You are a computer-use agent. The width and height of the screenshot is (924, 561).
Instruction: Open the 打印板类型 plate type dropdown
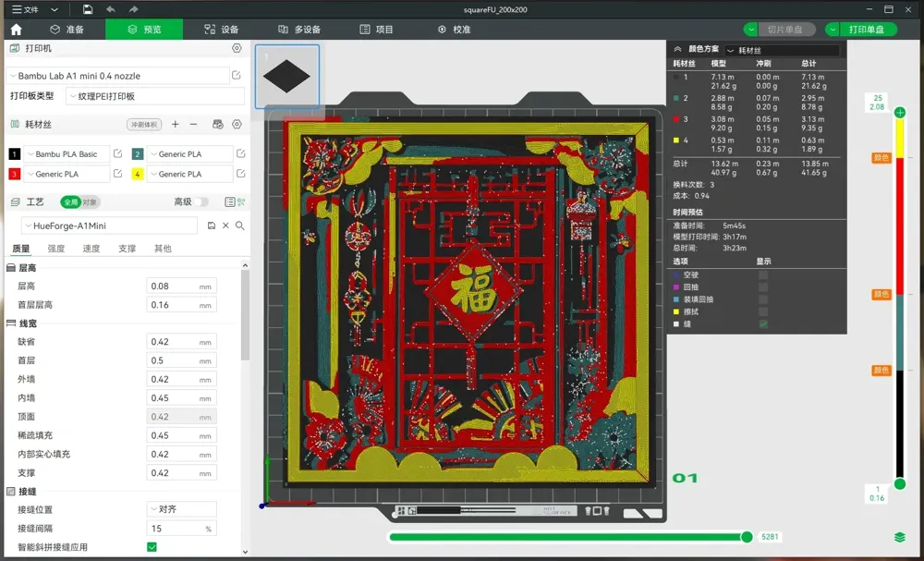point(155,96)
